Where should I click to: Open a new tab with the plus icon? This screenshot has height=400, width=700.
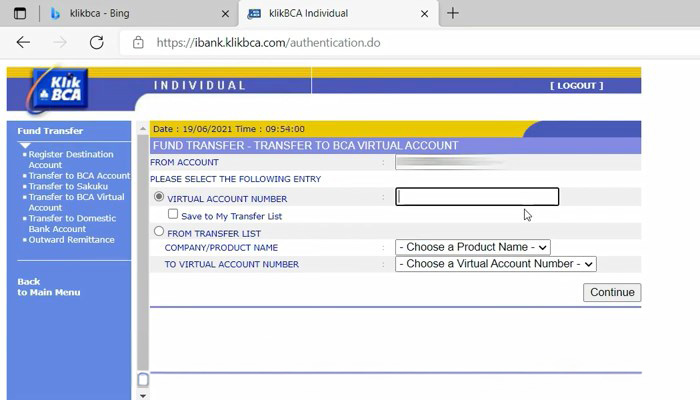click(x=453, y=13)
